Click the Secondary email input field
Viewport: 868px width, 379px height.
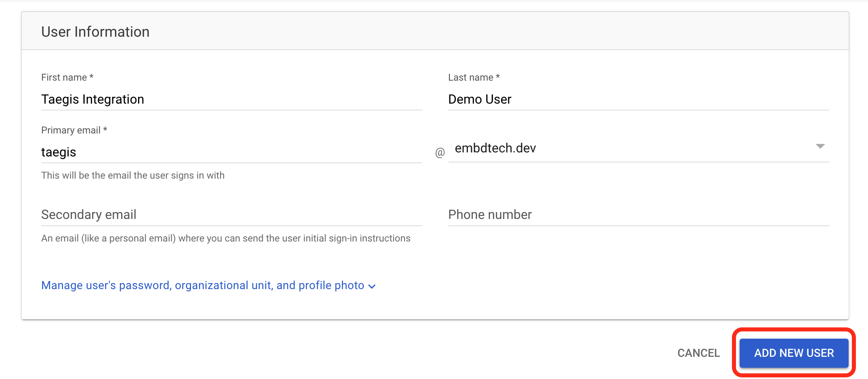click(231, 214)
